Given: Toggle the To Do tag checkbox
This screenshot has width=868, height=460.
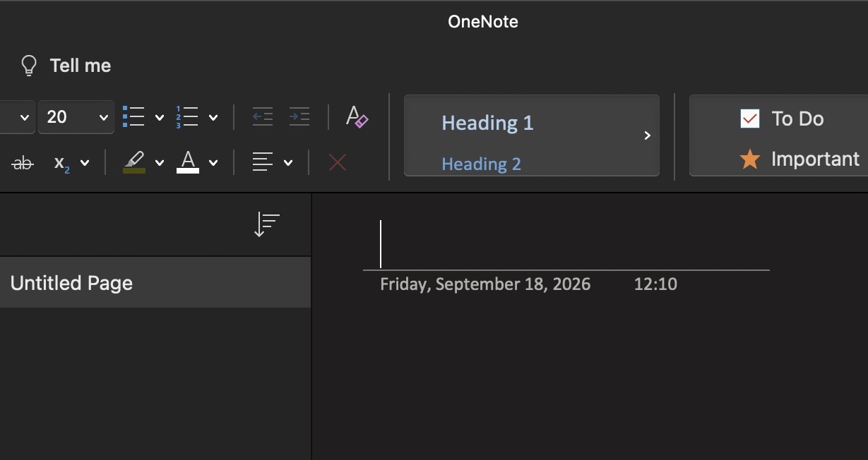Looking at the screenshot, I should [x=749, y=119].
